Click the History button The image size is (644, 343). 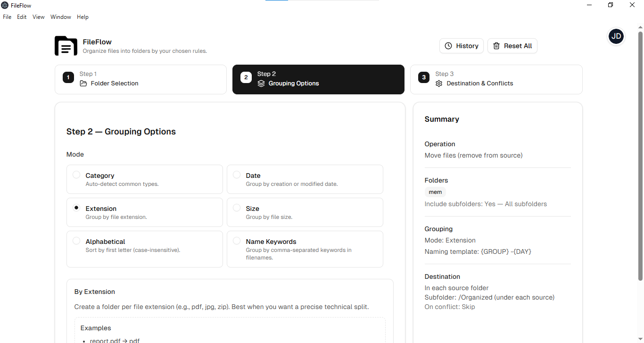click(462, 46)
